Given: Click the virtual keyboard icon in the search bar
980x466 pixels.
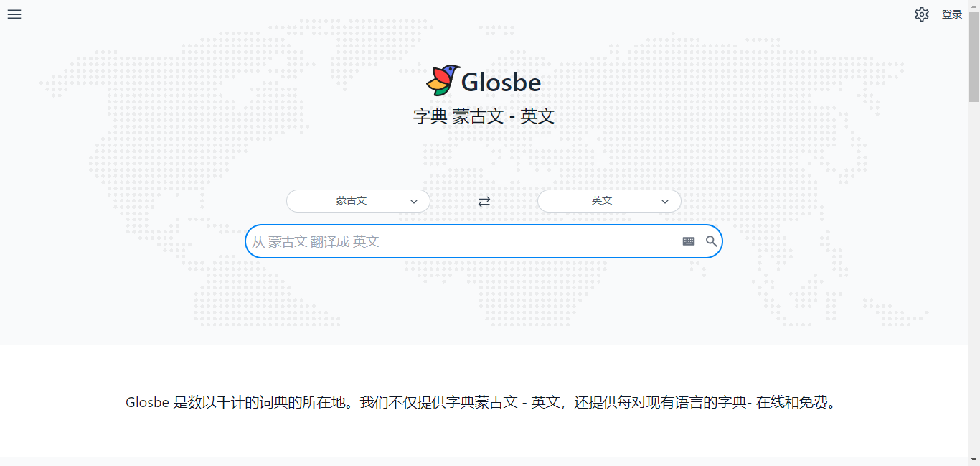Looking at the screenshot, I should [688, 241].
